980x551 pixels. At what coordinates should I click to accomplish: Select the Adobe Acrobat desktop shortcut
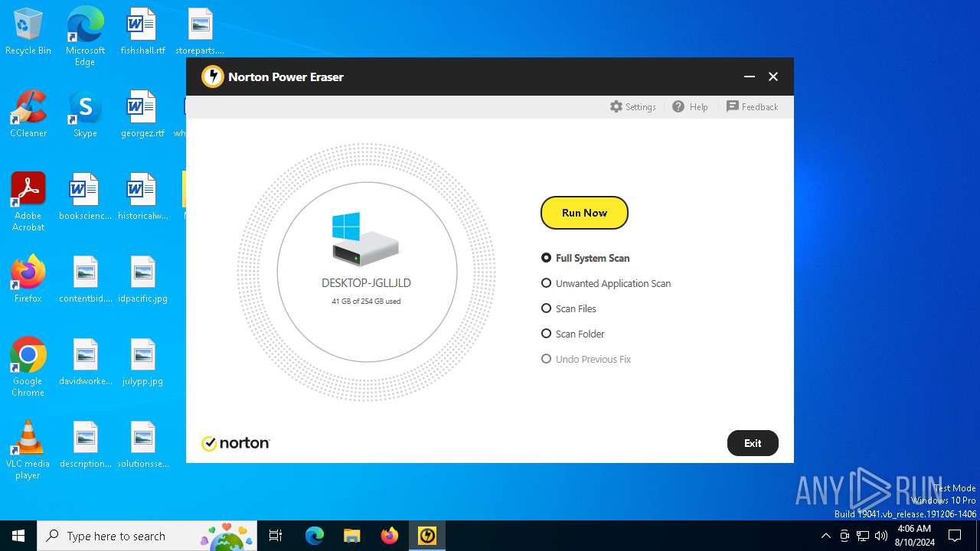(x=28, y=202)
